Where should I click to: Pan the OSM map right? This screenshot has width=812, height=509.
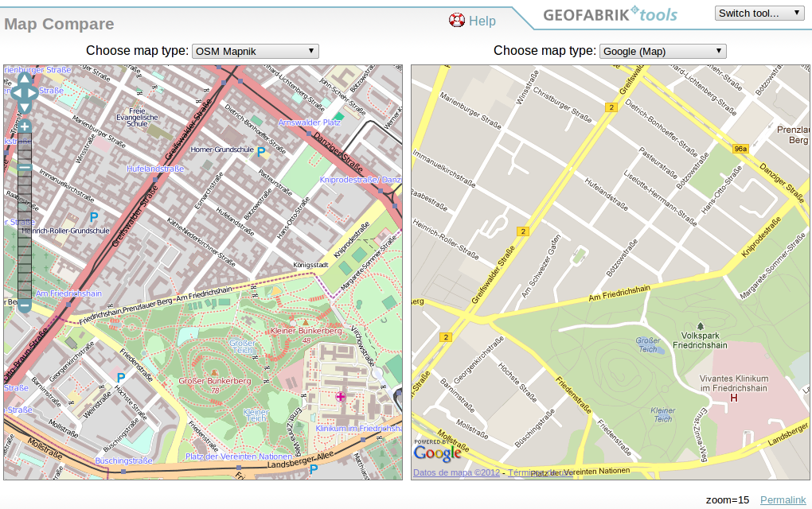click(34, 91)
